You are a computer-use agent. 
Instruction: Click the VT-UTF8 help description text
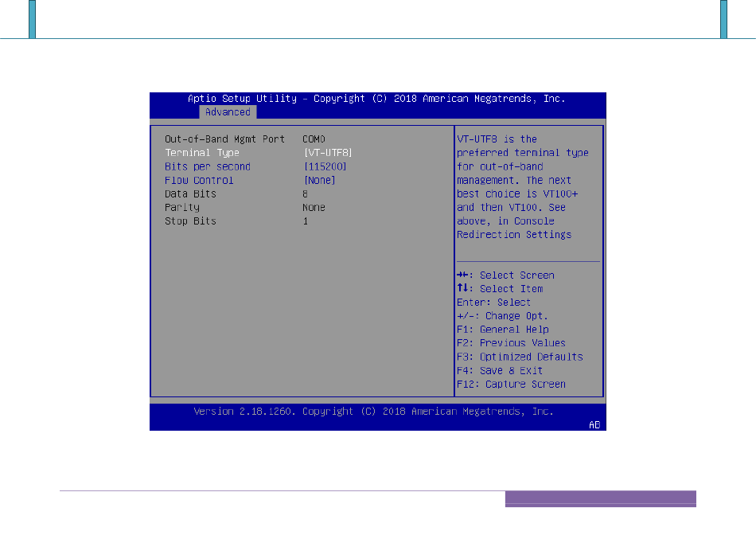coord(523,187)
